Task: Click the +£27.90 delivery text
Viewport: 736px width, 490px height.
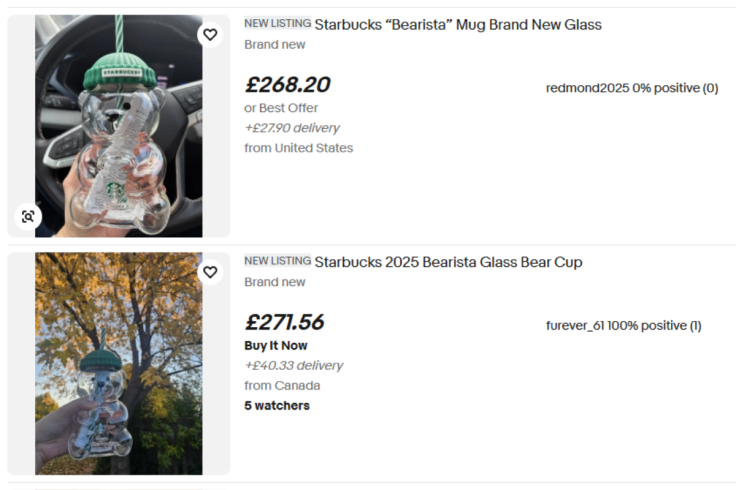Action: pyautogui.click(x=292, y=128)
